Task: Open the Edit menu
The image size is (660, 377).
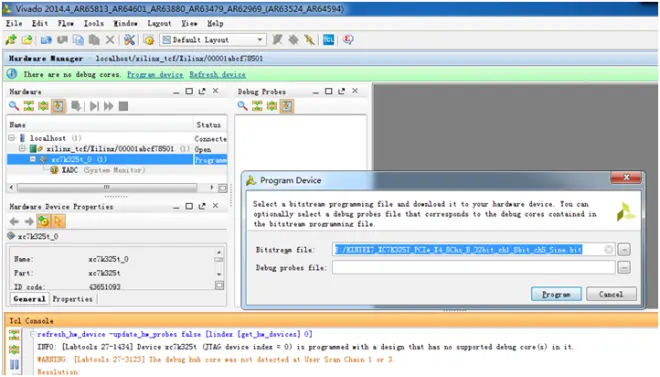Action: click(x=40, y=24)
